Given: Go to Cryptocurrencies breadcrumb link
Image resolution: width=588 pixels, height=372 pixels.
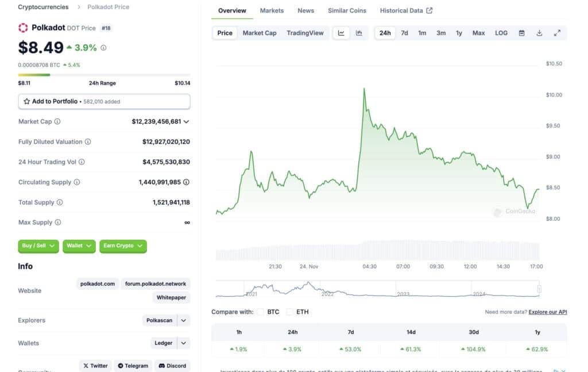Looking at the screenshot, I should pyautogui.click(x=43, y=7).
